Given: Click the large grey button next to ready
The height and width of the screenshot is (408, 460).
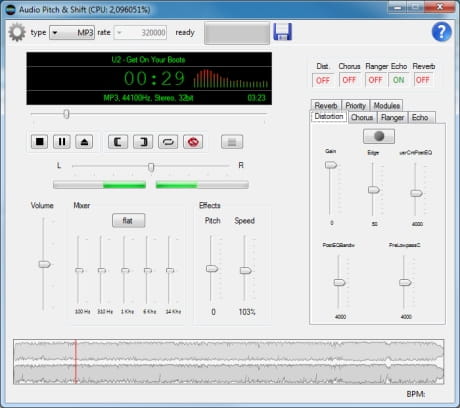Looking at the screenshot, I should pos(237,33).
